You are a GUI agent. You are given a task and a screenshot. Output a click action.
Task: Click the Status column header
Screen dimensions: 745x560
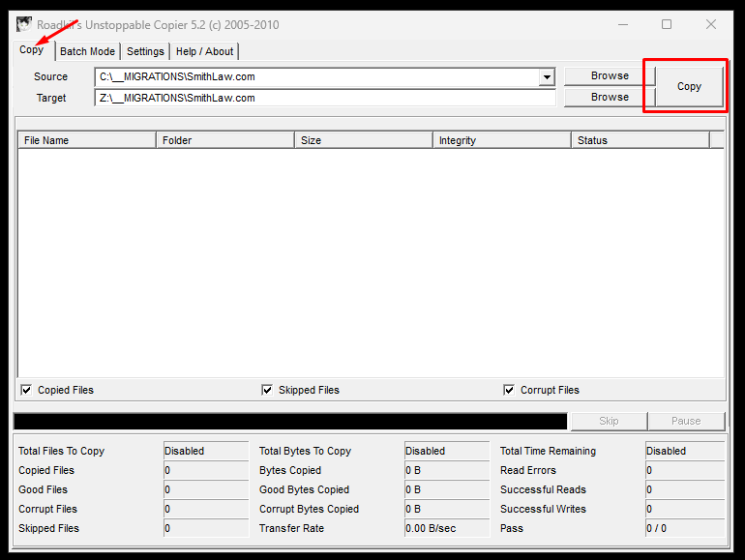[x=641, y=140]
